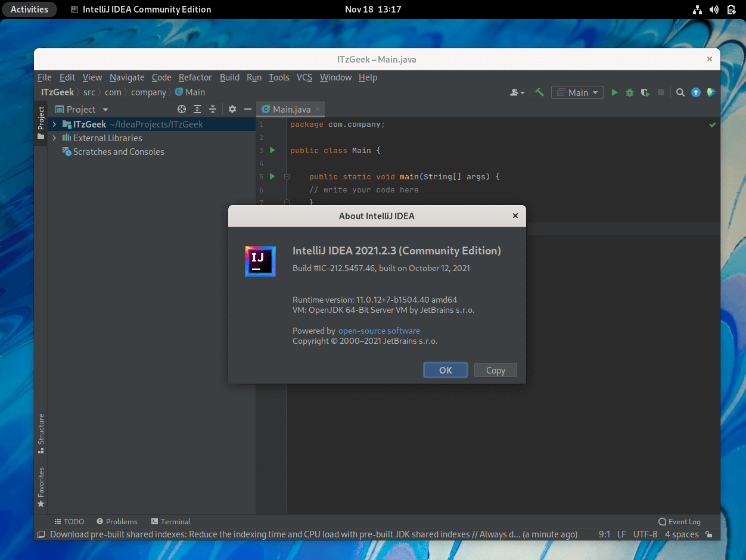Click the green inspection checkmark in editor
The width and height of the screenshot is (746, 560).
click(712, 125)
